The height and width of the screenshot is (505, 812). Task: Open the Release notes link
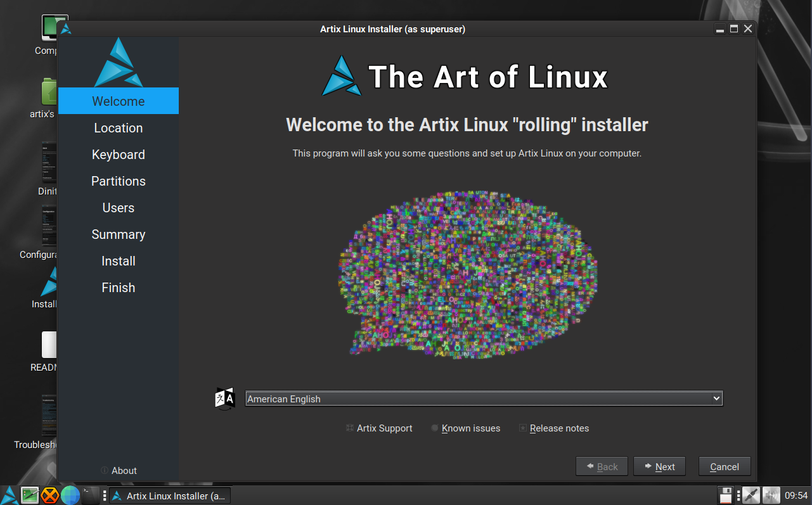tap(559, 428)
